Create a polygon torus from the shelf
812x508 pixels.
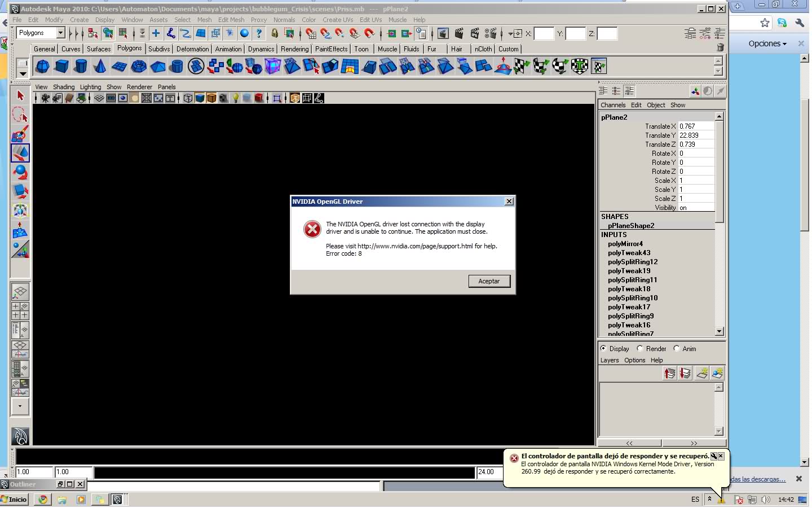click(x=138, y=67)
